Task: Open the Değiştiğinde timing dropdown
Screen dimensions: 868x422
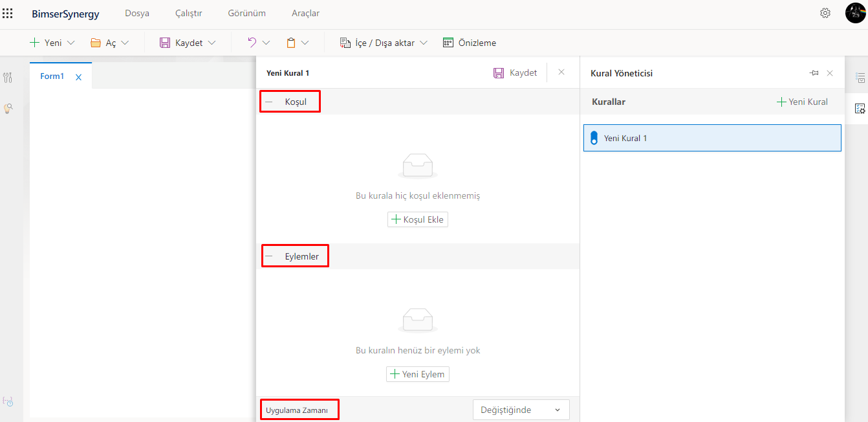Action: 521,410
